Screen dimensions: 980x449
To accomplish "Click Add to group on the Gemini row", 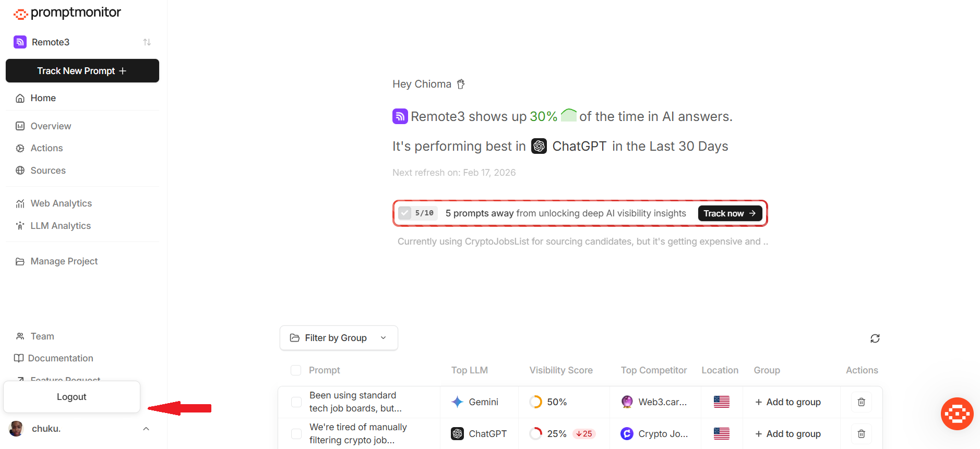I will 788,402.
